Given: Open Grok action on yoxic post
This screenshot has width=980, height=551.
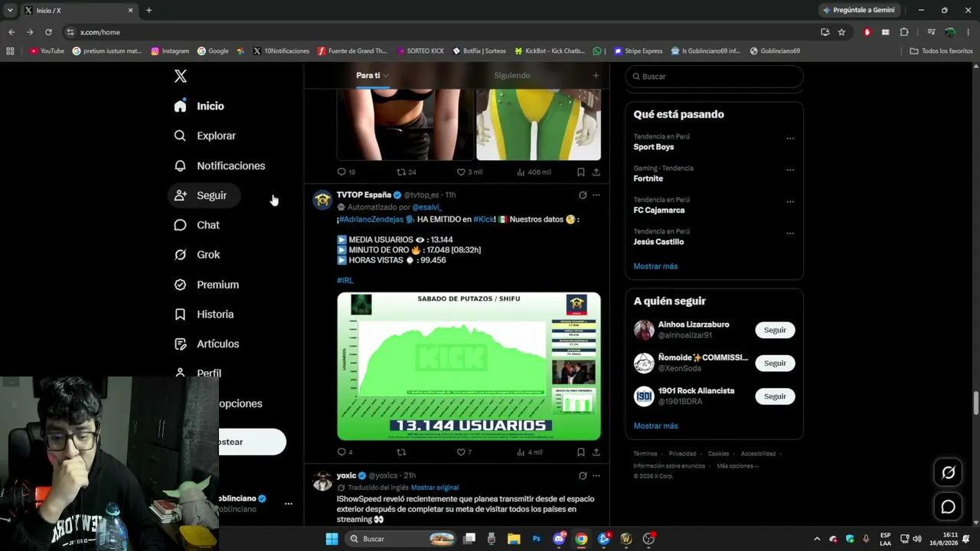Looking at the screenshot, I should click(583, 475).
